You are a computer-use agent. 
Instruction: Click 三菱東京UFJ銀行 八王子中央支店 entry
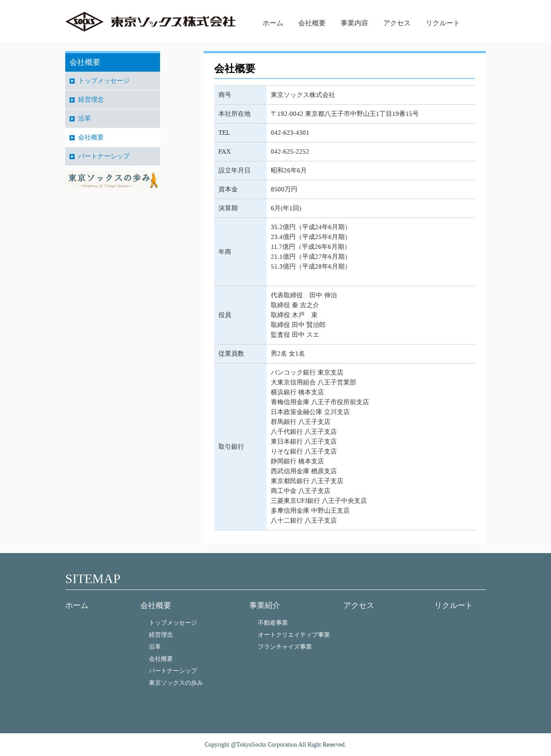319,501
